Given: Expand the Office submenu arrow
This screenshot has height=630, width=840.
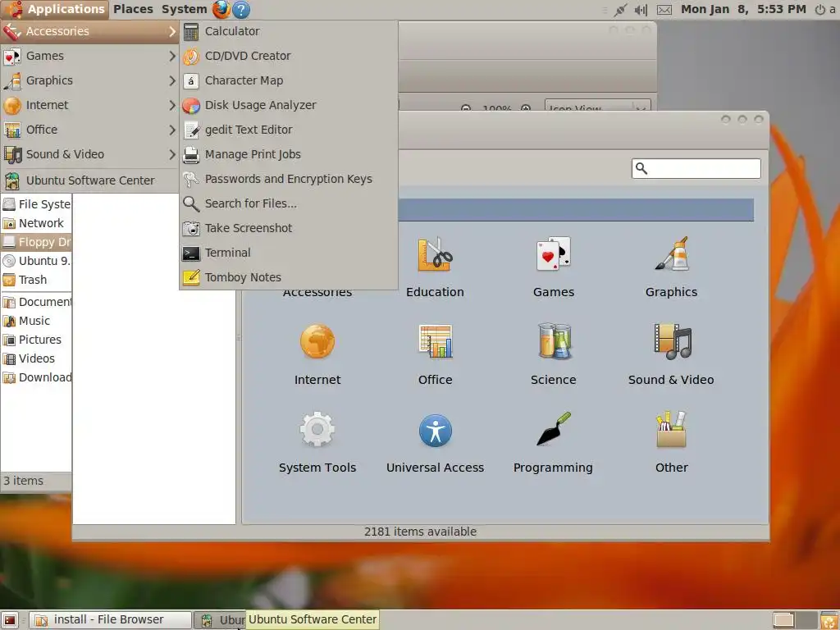Looking at the screenshot, I should pos(172,130).
